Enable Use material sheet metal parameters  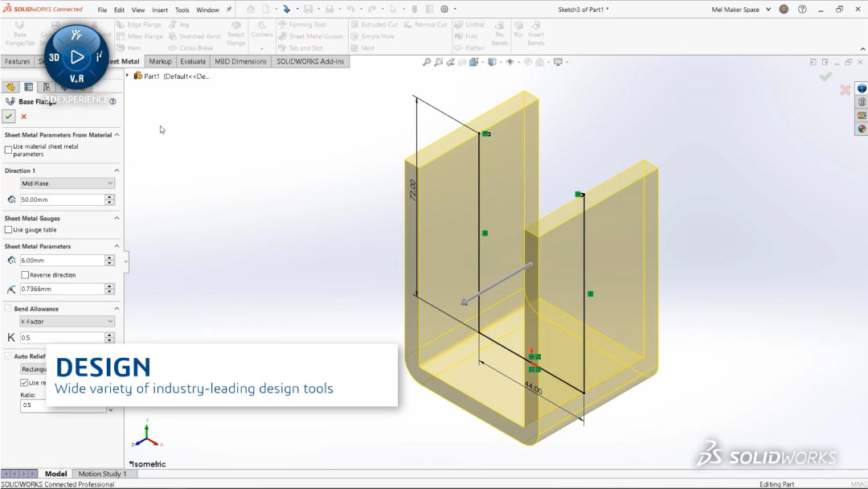coord(7,150)
